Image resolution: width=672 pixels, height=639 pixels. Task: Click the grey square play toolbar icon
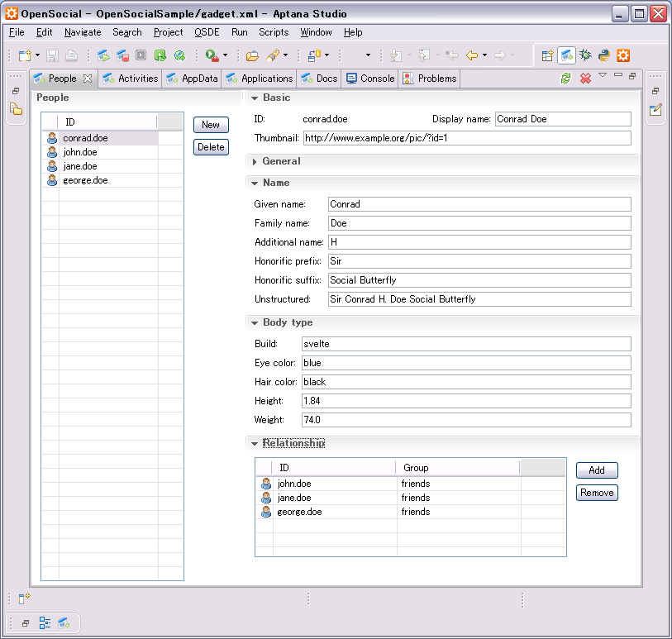(141, 55)
